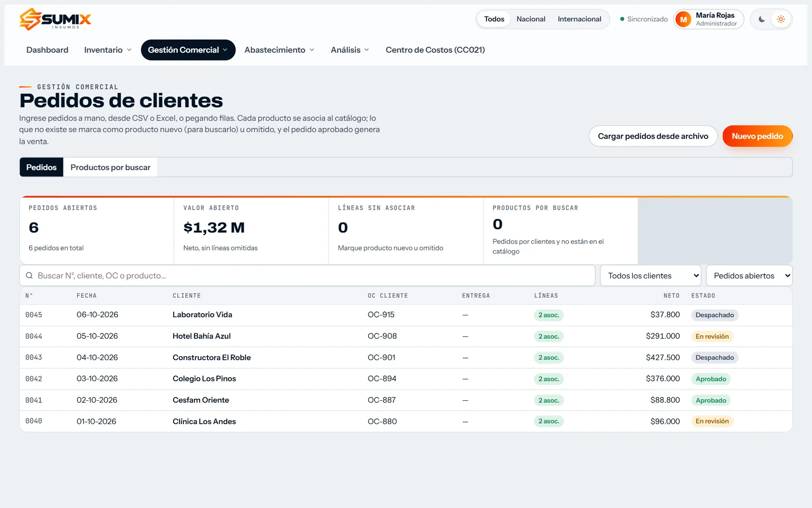Click 2 asoc. badge in order 0042 row

549,379
